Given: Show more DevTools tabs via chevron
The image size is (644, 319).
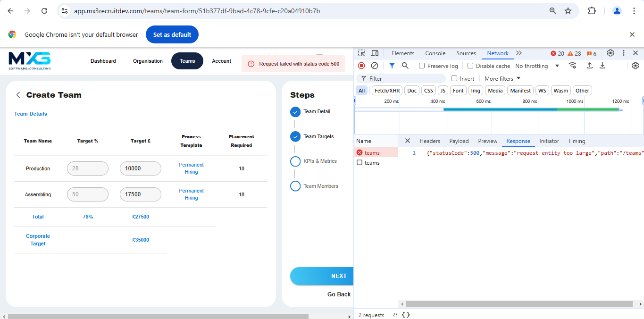Looking at the screenshot, I should (x=519, y=53).
